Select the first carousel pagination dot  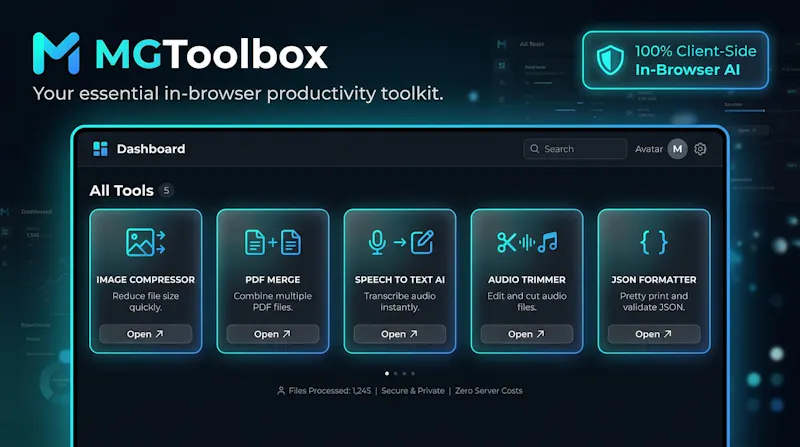coord(387,374)
